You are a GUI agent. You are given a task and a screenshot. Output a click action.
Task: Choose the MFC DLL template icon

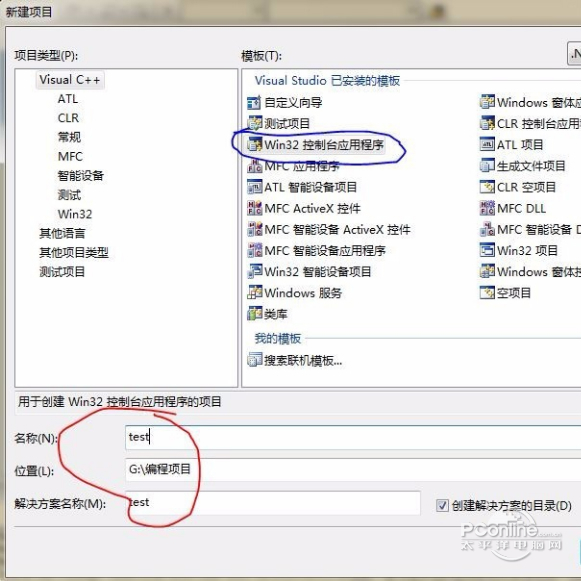tap(487, 208)
